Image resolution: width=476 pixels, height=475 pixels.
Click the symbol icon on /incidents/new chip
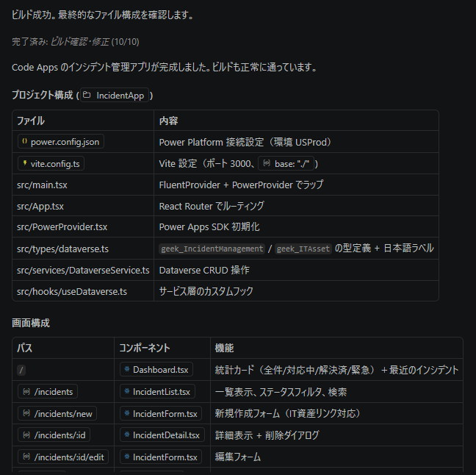coord(26,414)
